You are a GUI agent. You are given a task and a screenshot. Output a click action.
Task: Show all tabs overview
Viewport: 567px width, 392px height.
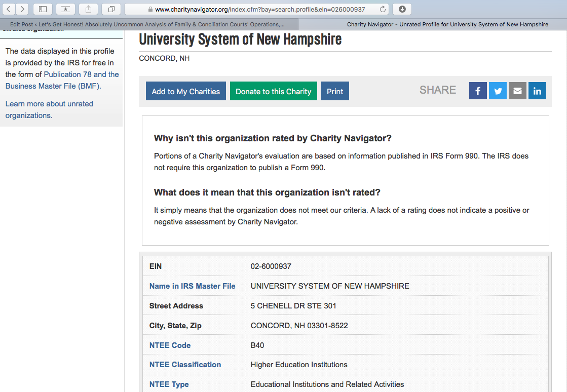(111, 9)
